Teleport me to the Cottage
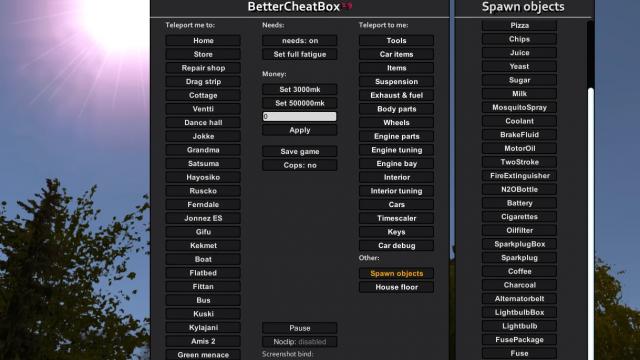Image resolution: width=640 pixels, height=360 pixels. [203, 95]
